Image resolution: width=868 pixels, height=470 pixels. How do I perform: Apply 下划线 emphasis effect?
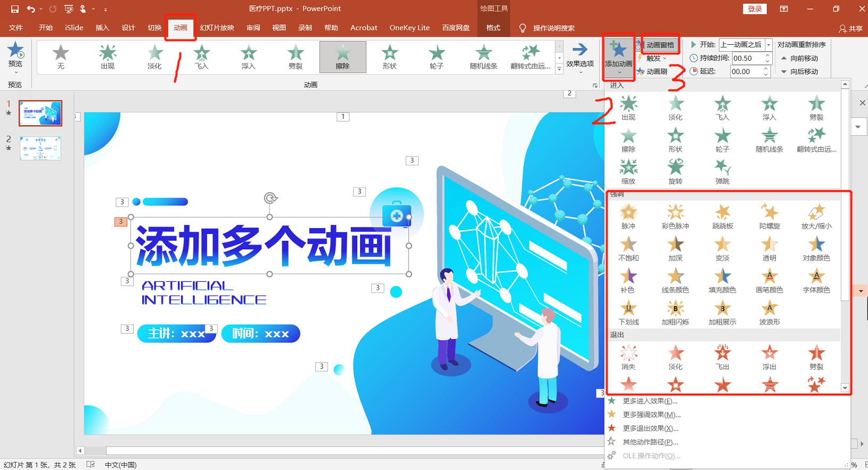[x=628, y=313]
